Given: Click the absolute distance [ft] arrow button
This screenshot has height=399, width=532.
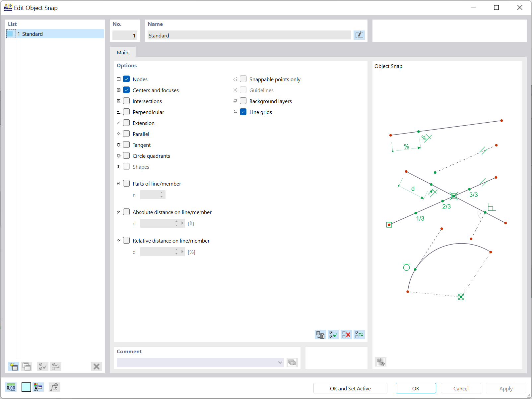Looking at the screenshot, I should pos(182,223).
